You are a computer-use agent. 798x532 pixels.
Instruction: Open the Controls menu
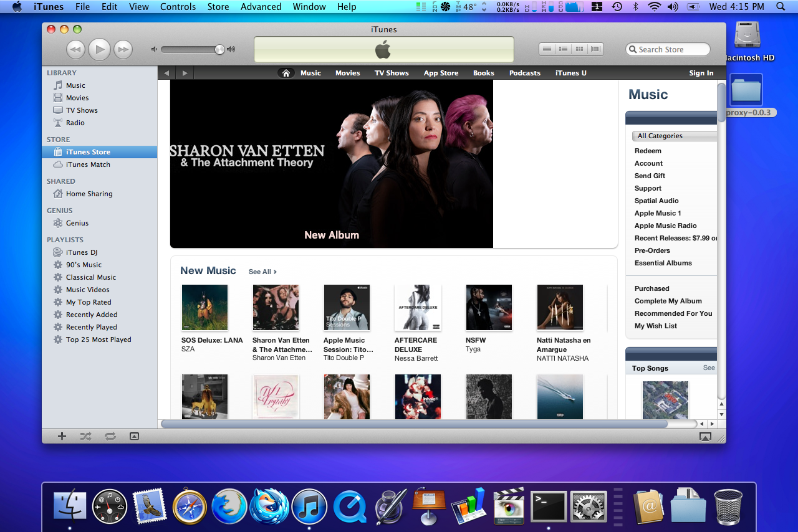click(x=178, y=7)
